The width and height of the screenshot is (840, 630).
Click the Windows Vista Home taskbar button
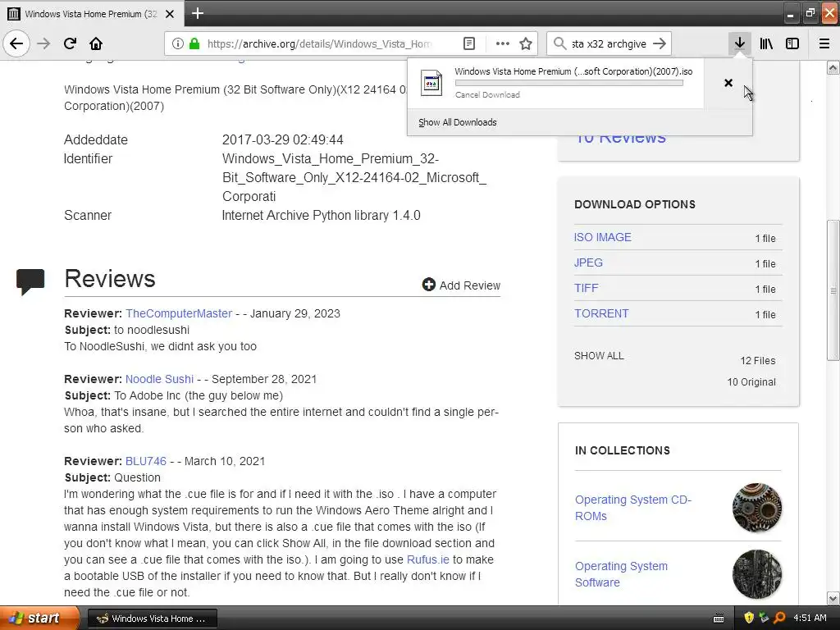152,619
